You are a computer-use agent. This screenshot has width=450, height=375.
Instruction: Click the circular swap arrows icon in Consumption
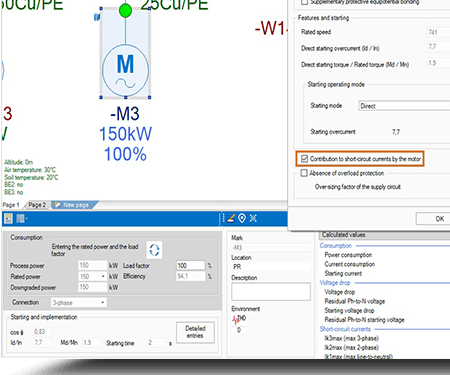pyautogui.click(x=154, y=250)
